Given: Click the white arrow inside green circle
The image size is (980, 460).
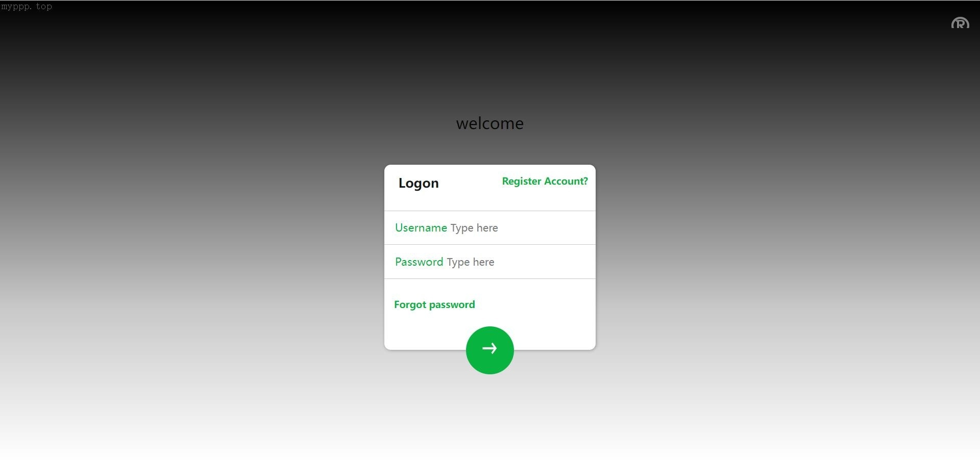Looking at the screenshot, I should 489,348.
